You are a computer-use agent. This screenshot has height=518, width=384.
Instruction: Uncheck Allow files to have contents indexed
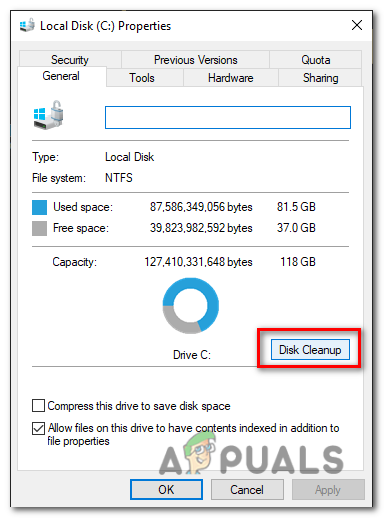click(38, 428)
